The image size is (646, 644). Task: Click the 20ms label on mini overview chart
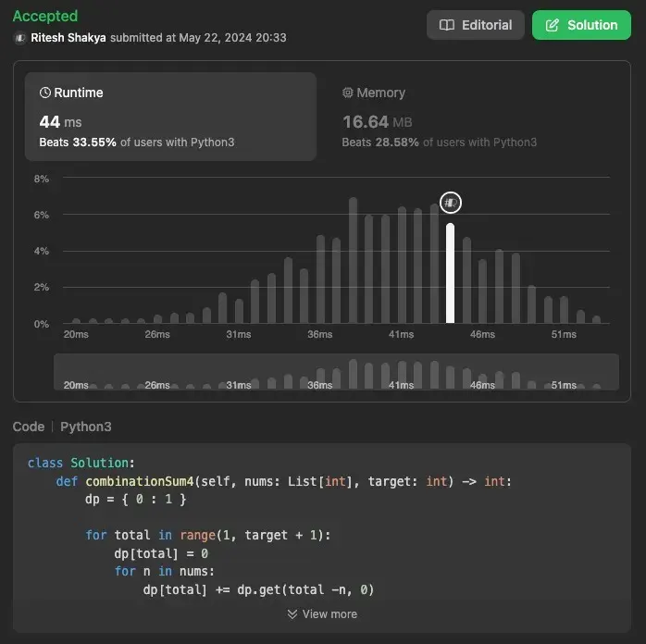coord(76,385)
